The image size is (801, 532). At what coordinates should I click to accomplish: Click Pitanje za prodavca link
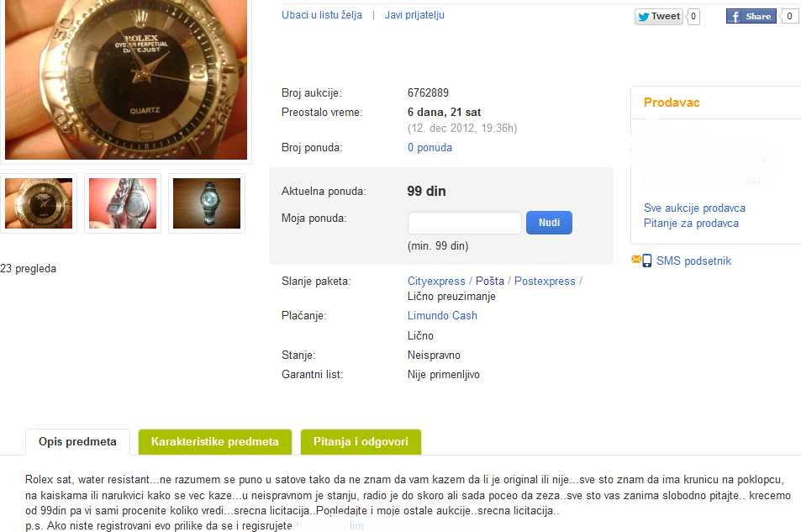click(691, 224)
